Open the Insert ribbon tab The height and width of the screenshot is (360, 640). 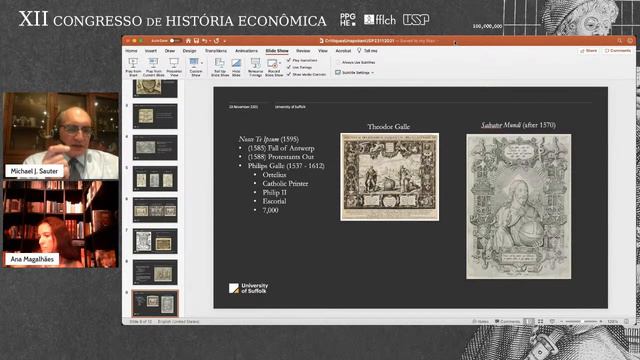151,51
